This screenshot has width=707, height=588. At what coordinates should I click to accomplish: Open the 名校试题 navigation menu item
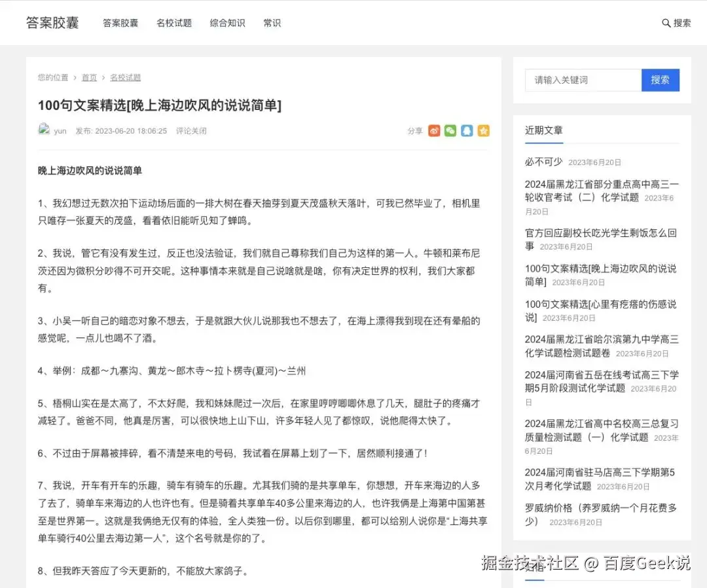click(x=174, y=23)
